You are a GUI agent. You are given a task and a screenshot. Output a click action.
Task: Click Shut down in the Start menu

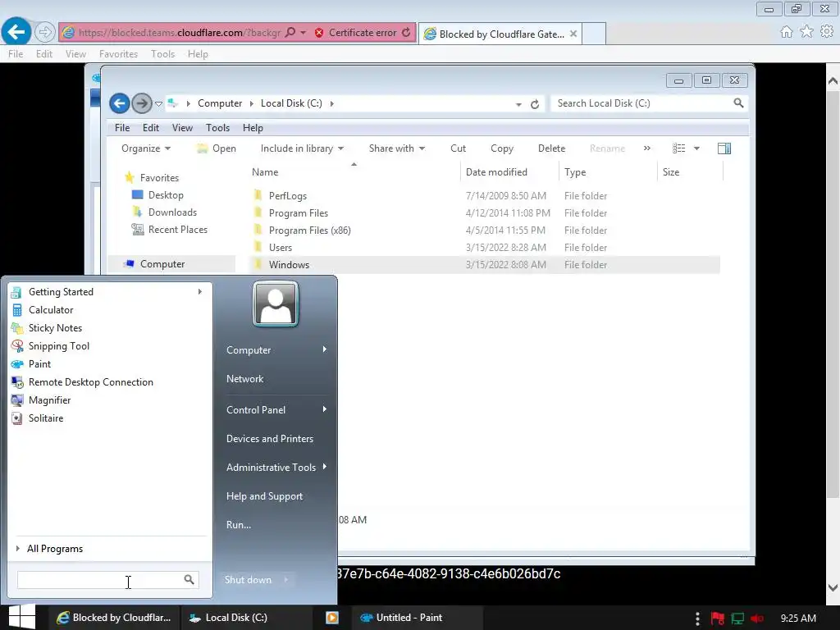[x=248, y=580]
